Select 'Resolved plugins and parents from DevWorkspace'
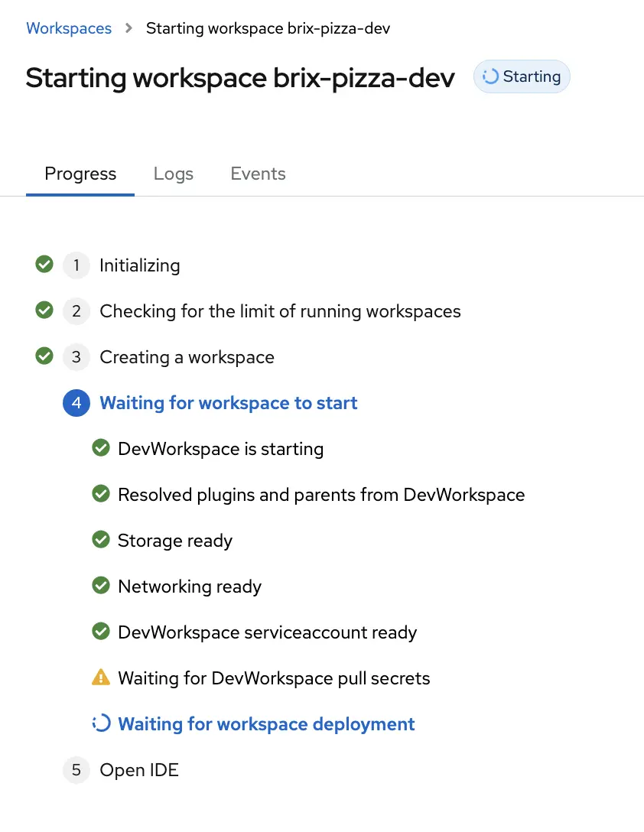The image size is (644, 832). point(321,495)
